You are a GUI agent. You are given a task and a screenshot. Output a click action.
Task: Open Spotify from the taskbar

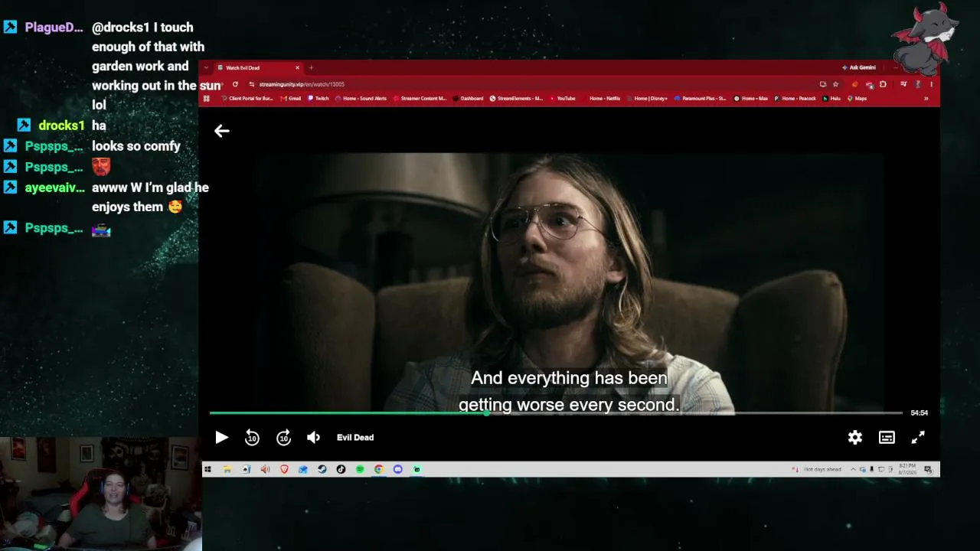tap(360, 469)
